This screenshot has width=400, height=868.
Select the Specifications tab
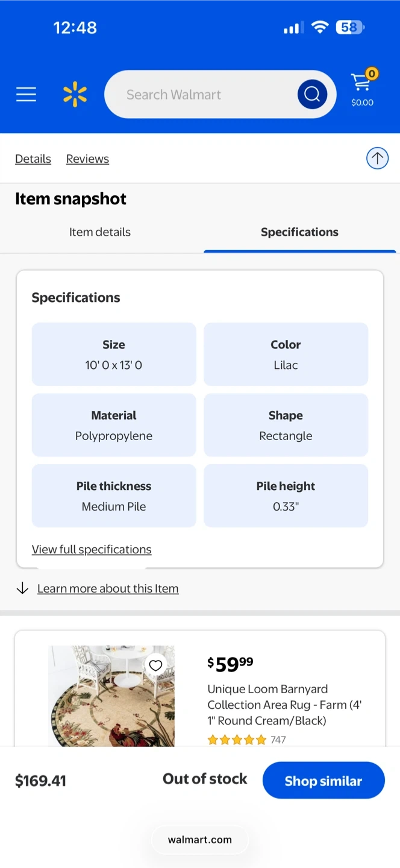[x=299, y=232]
